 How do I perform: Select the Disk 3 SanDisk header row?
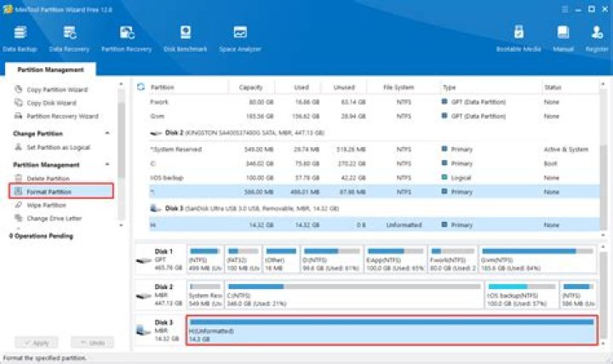374,208
